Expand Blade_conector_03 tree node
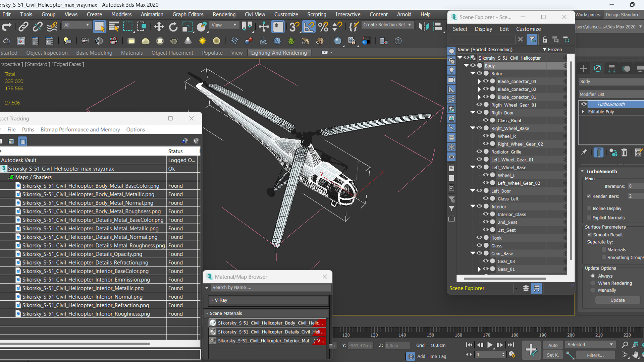This screenshot has width=644, height=362. (479, 81)
